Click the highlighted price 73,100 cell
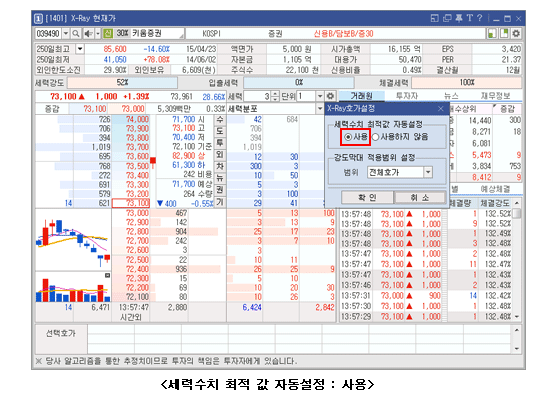 pyautogui.click(x=131, y=203)
